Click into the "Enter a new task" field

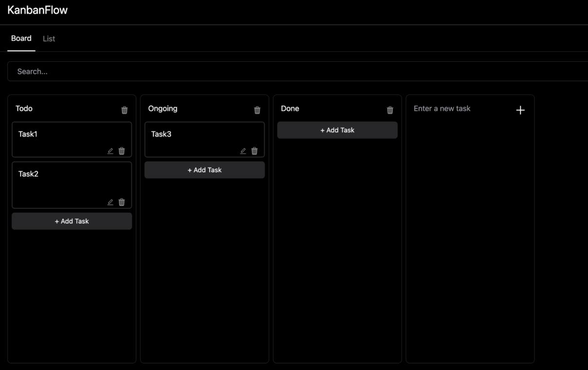coord(460,109)
